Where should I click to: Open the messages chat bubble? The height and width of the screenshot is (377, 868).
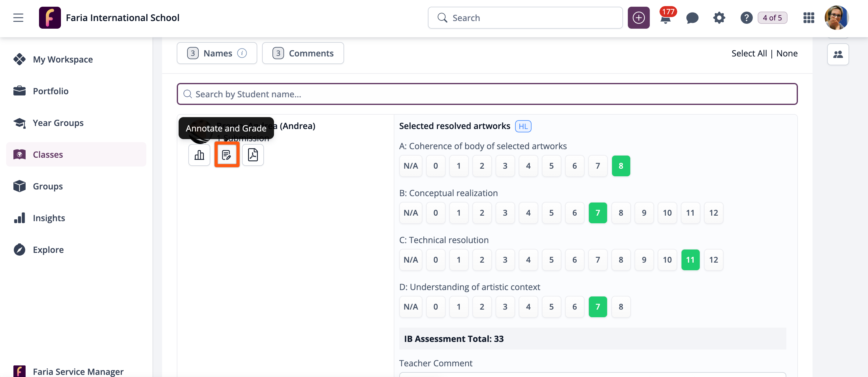[692, 18]
